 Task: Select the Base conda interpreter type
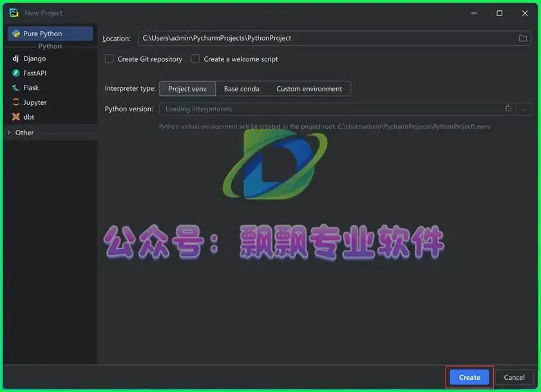[x=242, y=89]
